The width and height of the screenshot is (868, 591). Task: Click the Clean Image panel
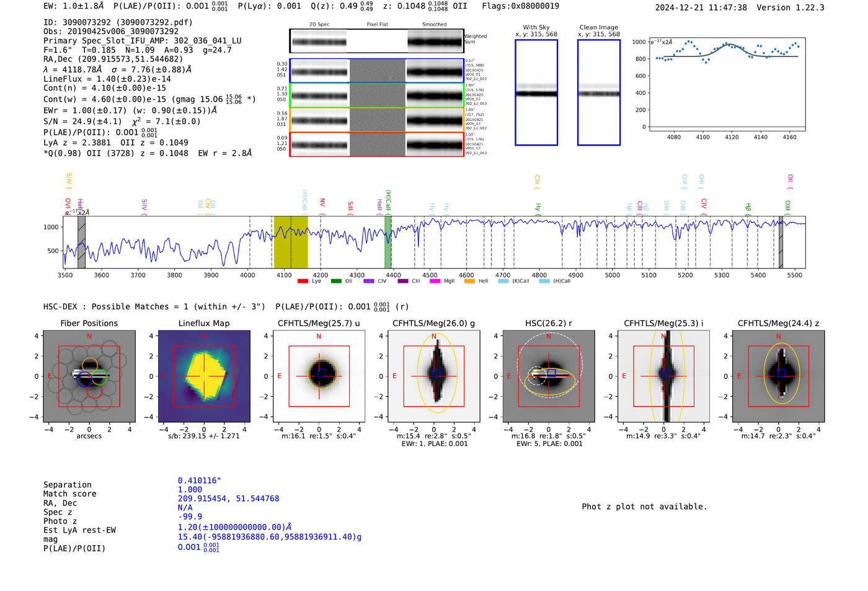click(599, 92)
